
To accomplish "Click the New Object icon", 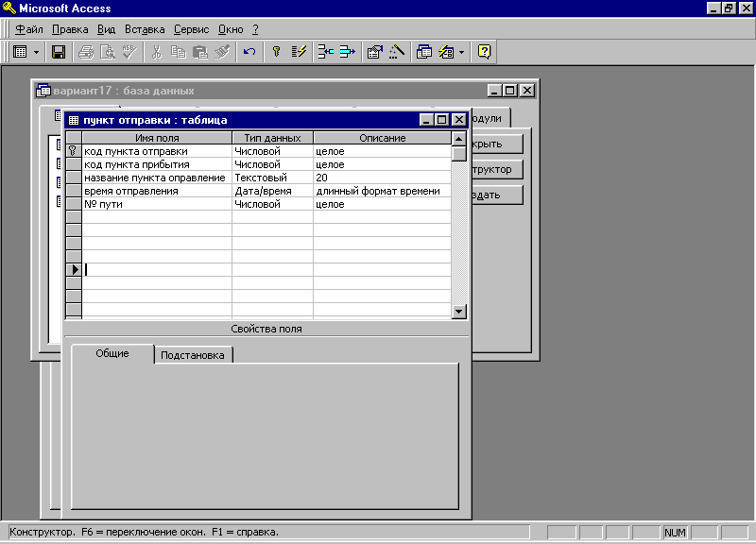I will [x=446, y=52].
